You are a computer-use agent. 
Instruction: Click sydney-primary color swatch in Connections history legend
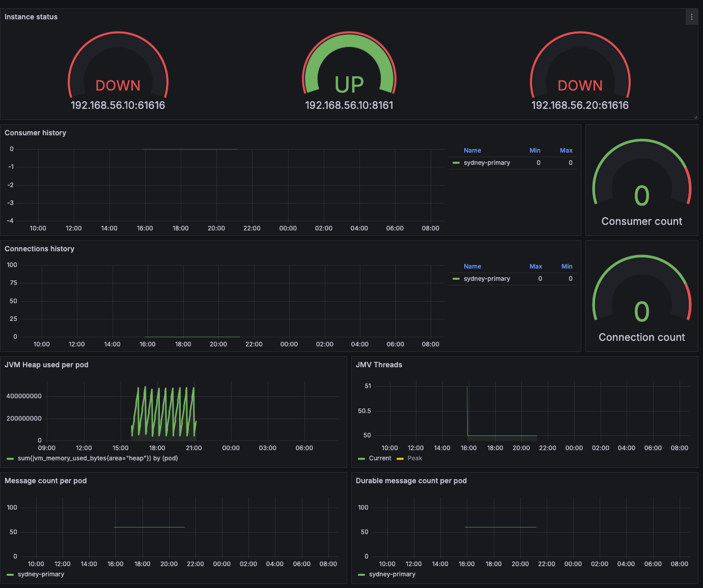(456, 279)
